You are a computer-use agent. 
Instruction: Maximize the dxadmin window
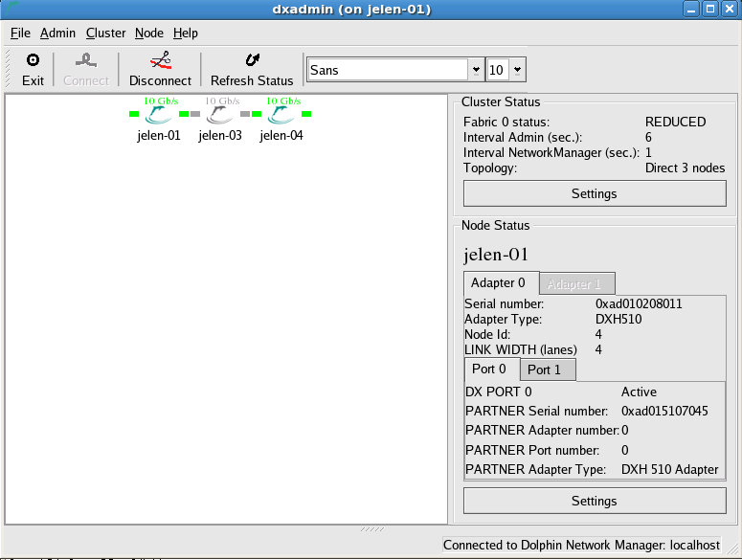click(x=710, y=9)
